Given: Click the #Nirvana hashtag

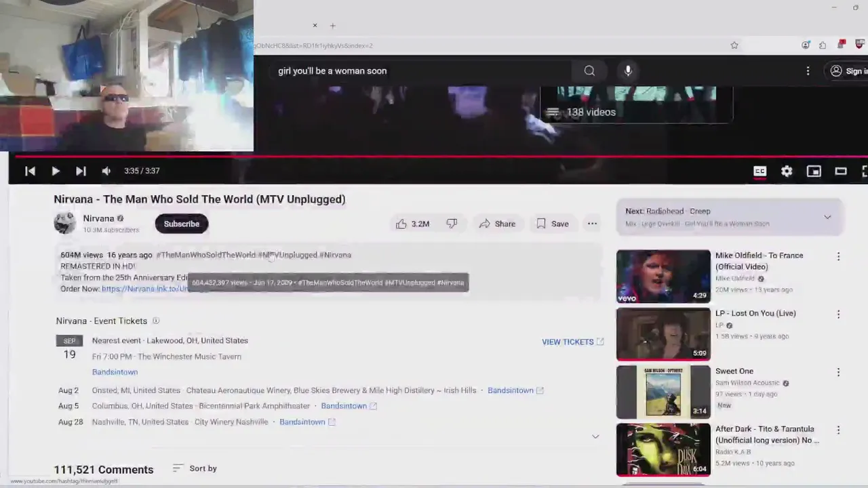Looking at the screenshot, I should point(335,255).
